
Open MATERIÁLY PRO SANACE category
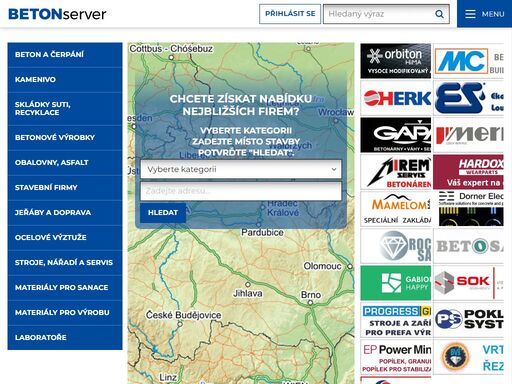click(65, 288)
